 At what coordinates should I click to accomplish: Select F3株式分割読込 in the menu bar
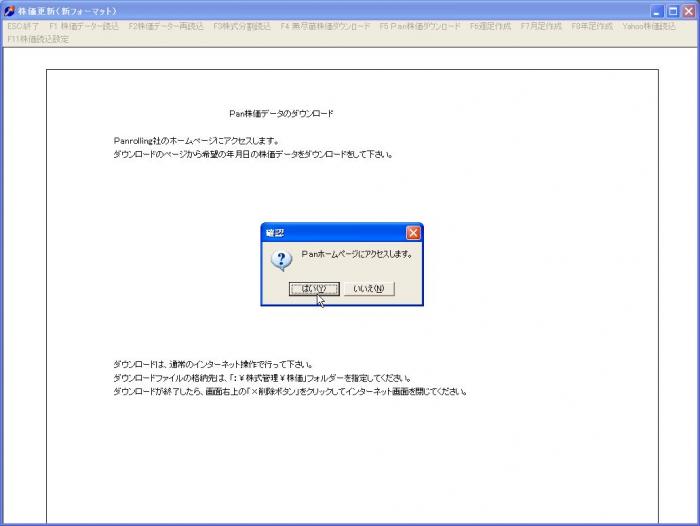pos(242,26)
